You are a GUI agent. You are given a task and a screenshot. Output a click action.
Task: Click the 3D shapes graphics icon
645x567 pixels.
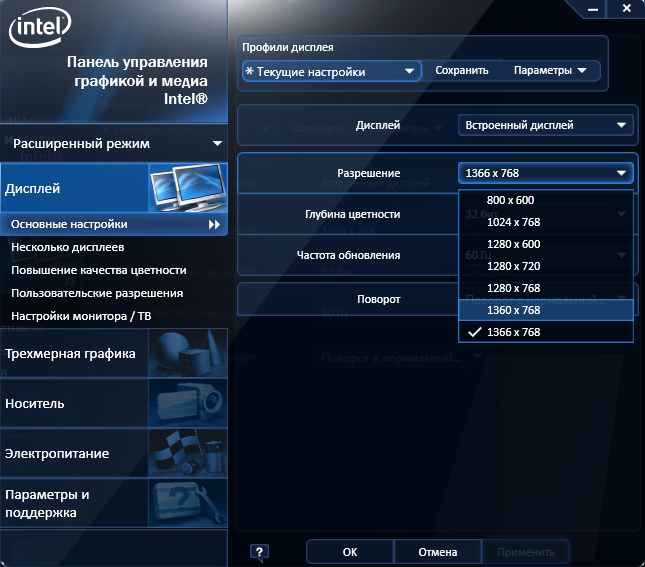(x=188, y=353)
